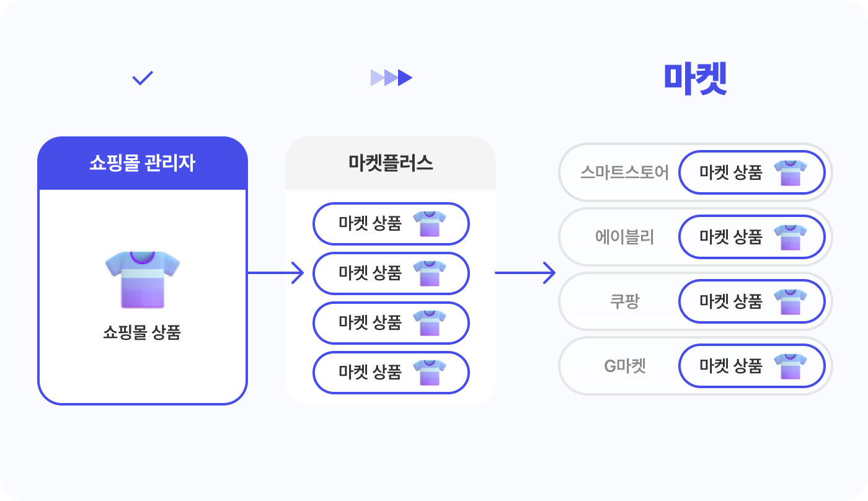Click the 에이블리 market label
The height and width of the screenshot is (501, 868).
click(x=625, y=237)
